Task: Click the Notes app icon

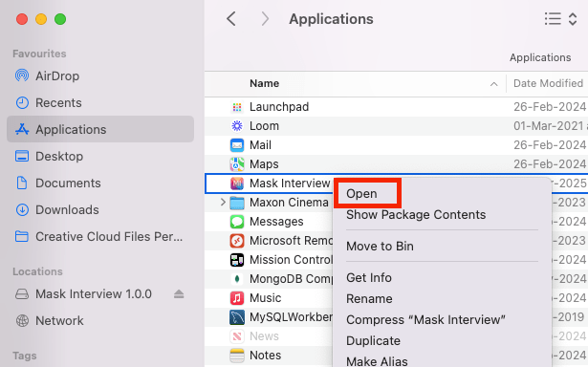Action: [237, 356]
